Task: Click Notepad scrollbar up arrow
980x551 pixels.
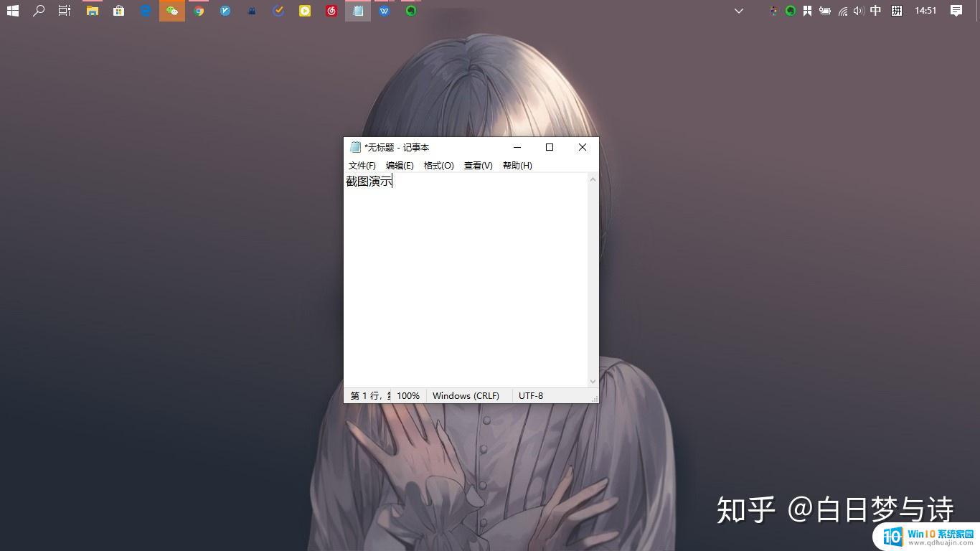Action: (x=593, y=179)
